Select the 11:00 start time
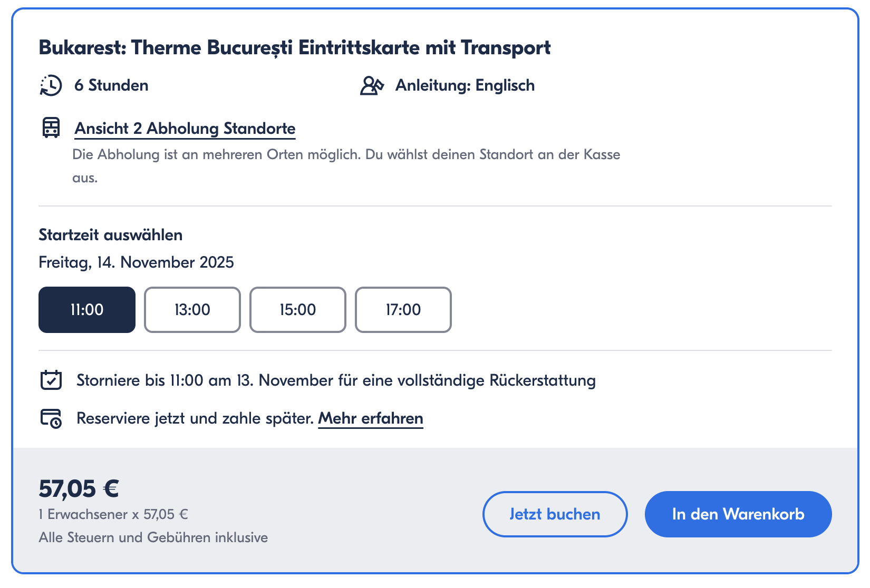 coord(87,310)
